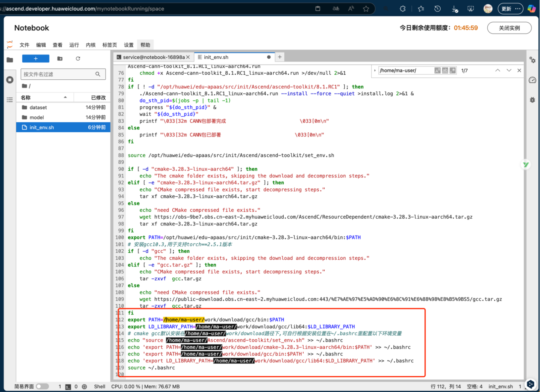Click the CPU and Mem usage status
Viewport: 540px width, 392px height.
145,387
